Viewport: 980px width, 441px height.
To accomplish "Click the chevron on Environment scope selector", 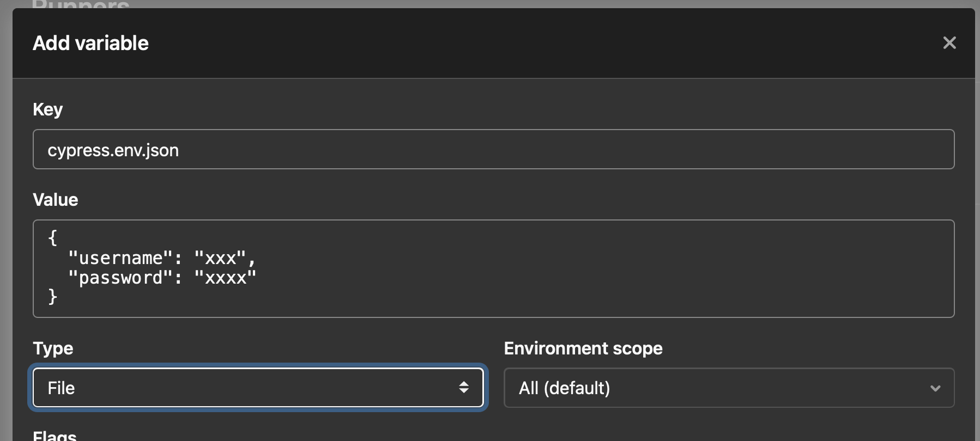I will pos(935,388).
